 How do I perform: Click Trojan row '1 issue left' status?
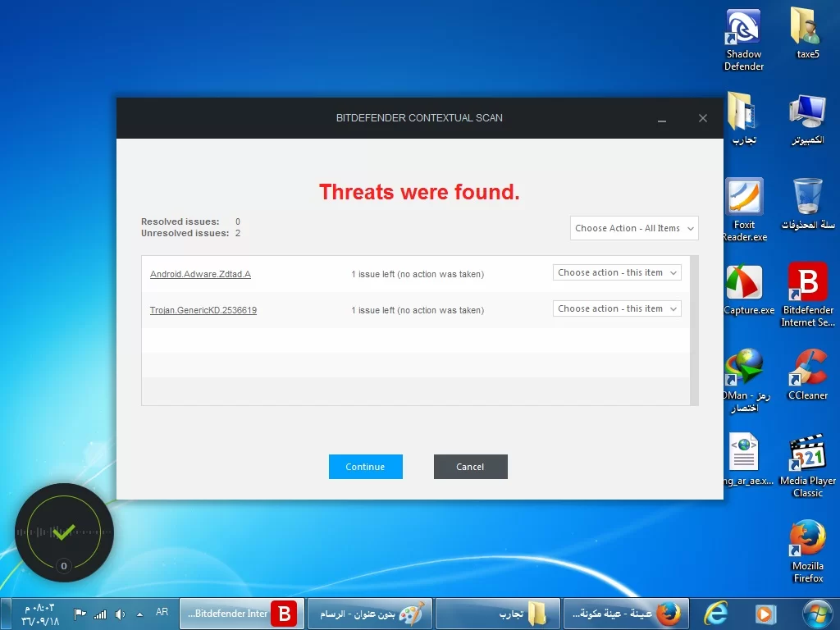click(418, 310)
